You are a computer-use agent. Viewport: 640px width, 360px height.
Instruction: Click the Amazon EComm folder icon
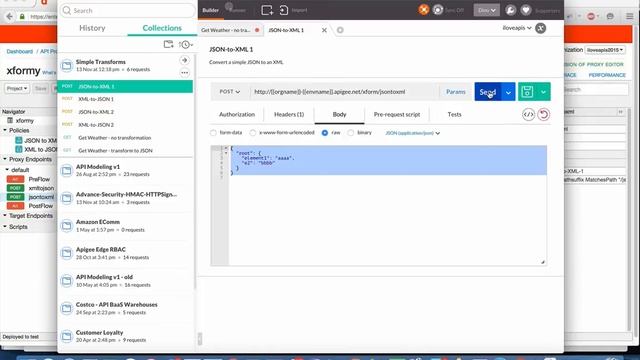point(67,226)
